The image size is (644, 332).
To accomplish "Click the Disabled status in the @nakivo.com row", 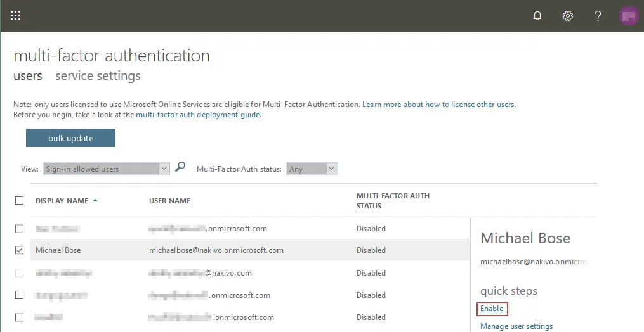I will [371, 273].
